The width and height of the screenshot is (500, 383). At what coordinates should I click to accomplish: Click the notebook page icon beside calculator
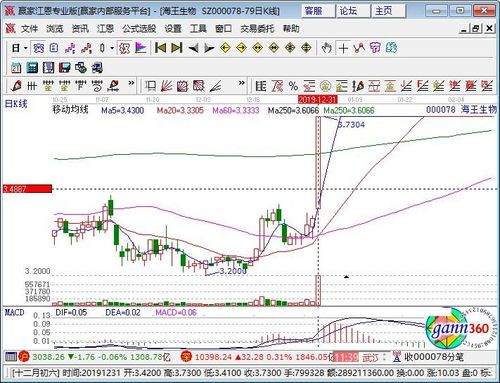click(48, 68)
